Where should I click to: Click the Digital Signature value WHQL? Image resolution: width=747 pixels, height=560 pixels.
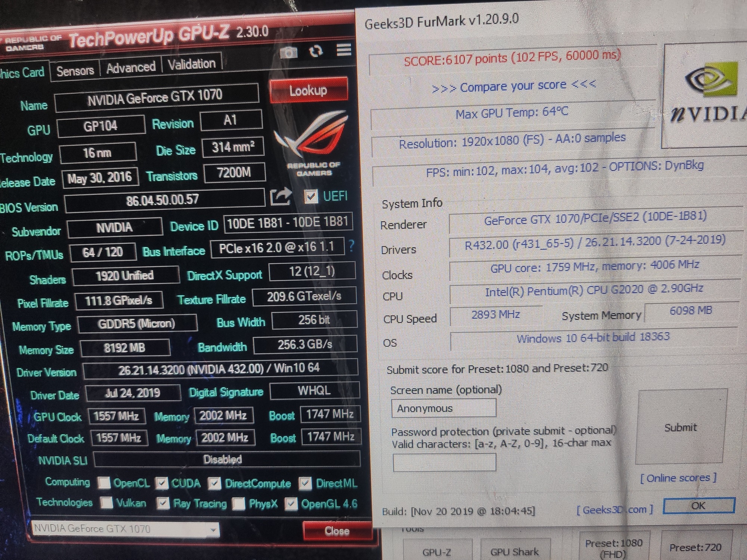click(x=314, y=391)
